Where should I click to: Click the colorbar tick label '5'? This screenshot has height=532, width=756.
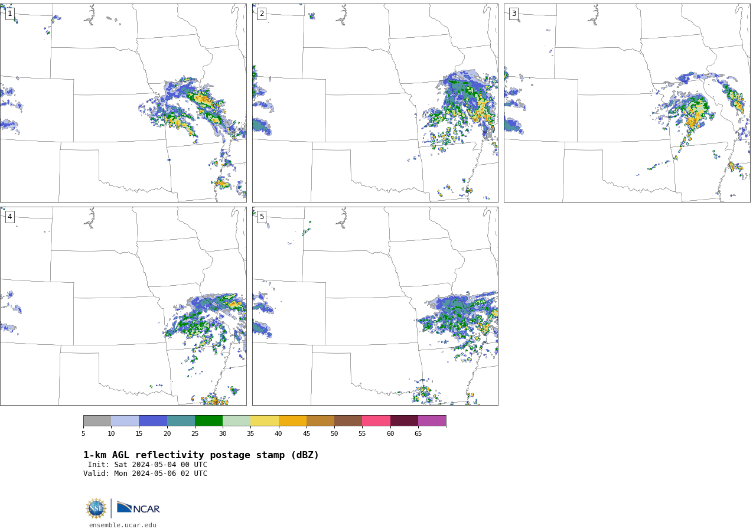[x=83, y=434]
